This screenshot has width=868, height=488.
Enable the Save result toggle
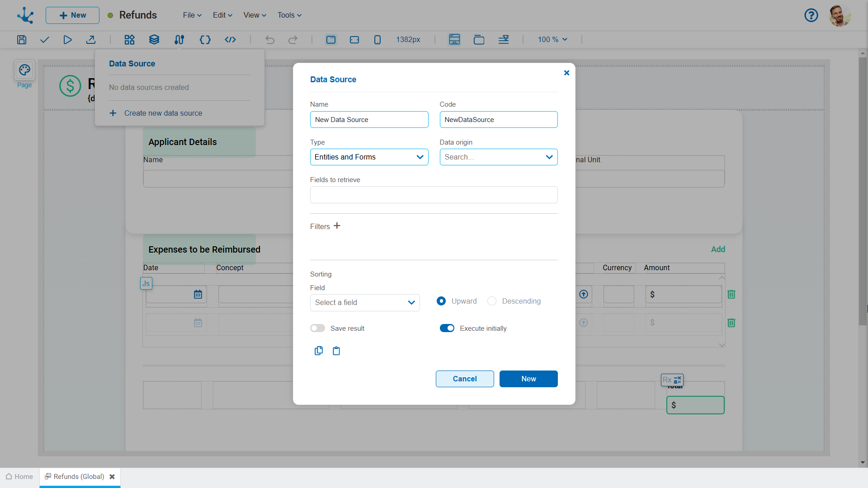[x=317, y=328]
